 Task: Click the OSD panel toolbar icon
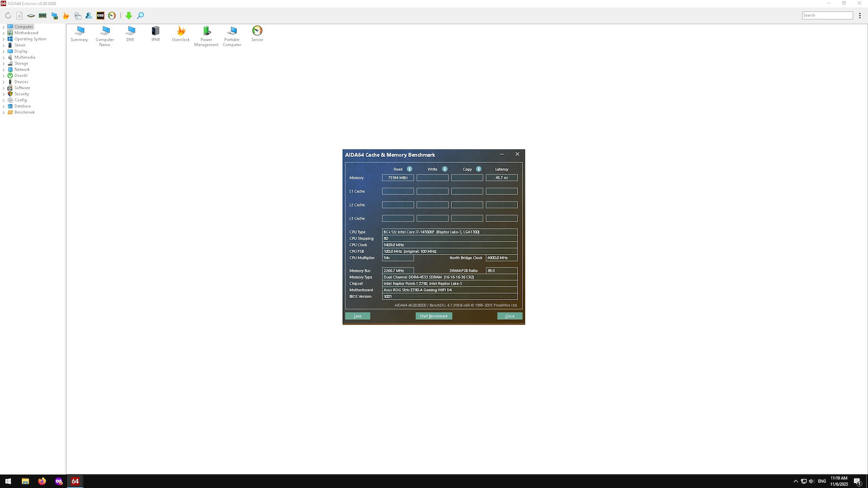click(100, 16)
